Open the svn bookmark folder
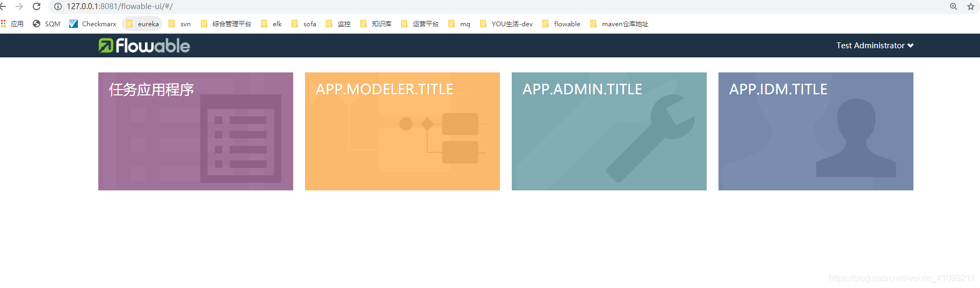 tap(180, 24)
